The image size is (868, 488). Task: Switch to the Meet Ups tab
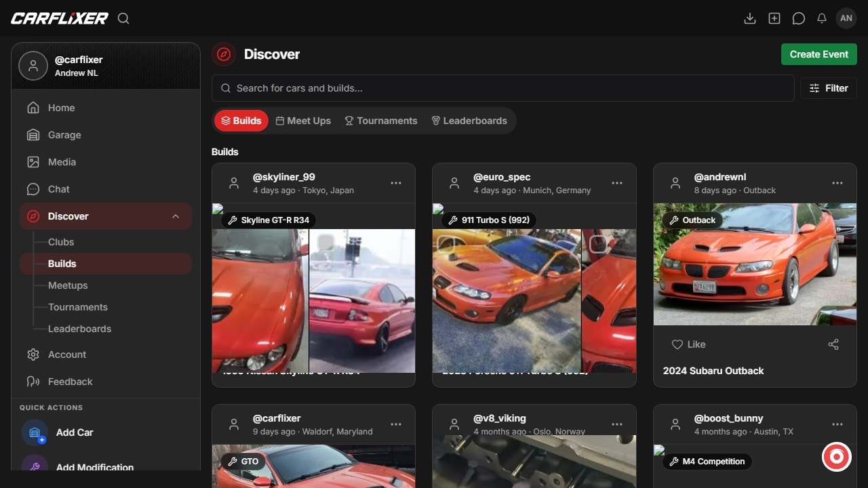point(303,121)
